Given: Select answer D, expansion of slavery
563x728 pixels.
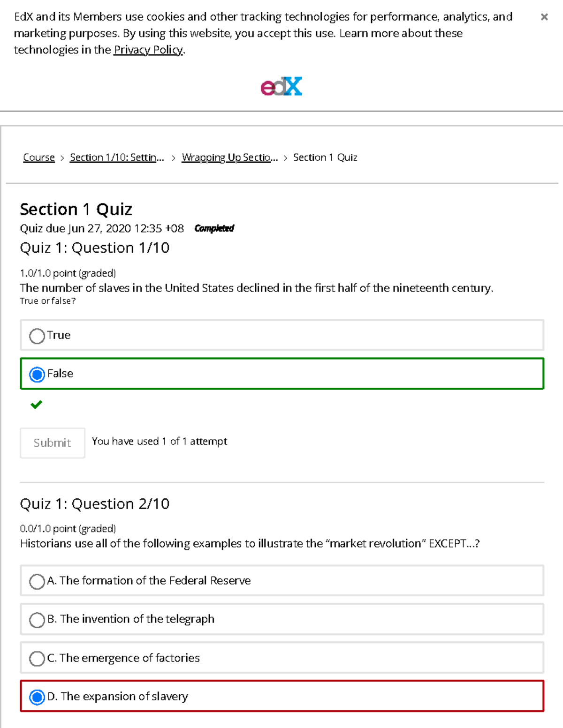Looking at the screenshot, I should 37,697.
